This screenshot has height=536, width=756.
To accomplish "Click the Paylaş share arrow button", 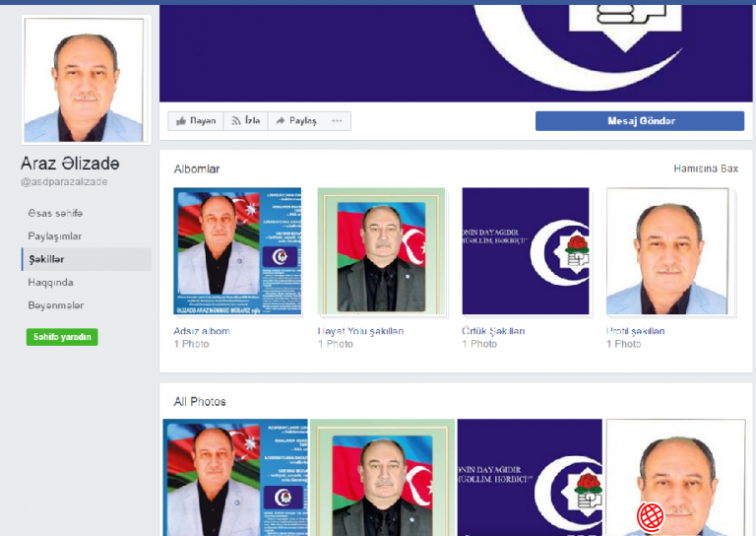I will click(x=295, y=121).
